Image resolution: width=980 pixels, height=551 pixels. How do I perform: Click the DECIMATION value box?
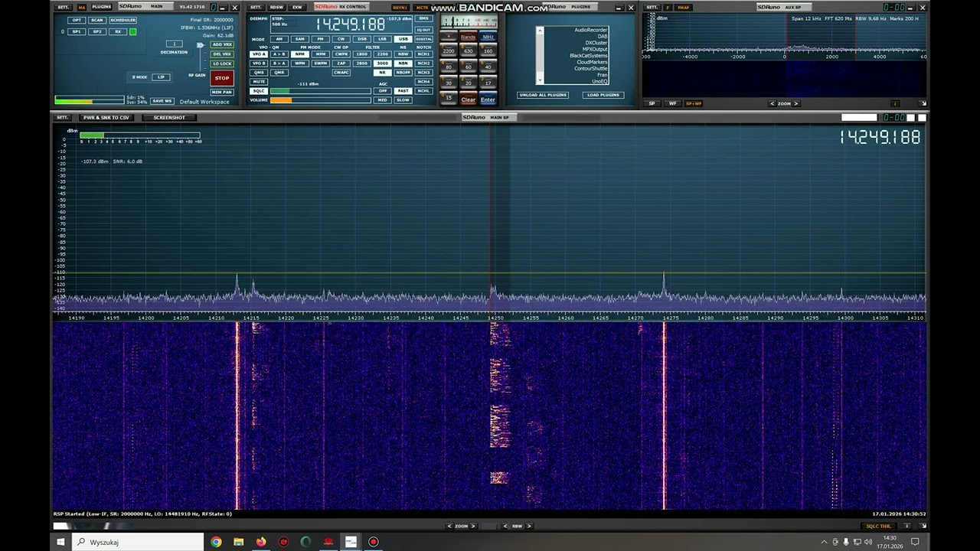(175, 44)
